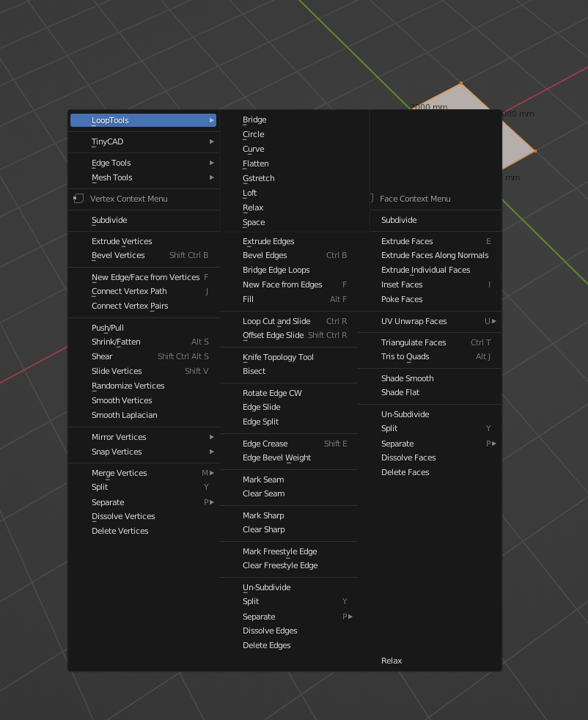588x720 pixels.
Task: Choose Connect Vertex Path
Action: (x=143, y=291)
